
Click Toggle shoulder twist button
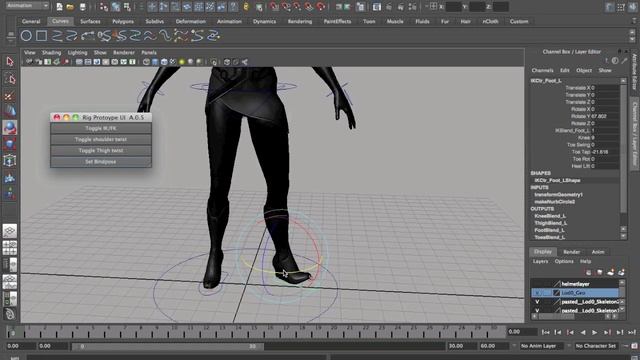tap(101, 140)
